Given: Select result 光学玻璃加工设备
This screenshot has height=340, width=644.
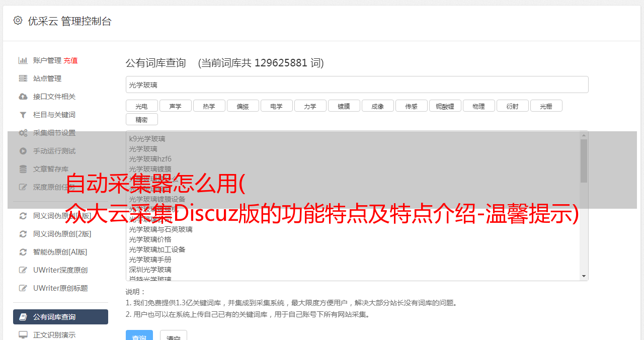Looking at the screenshot, I should (157, 249).
